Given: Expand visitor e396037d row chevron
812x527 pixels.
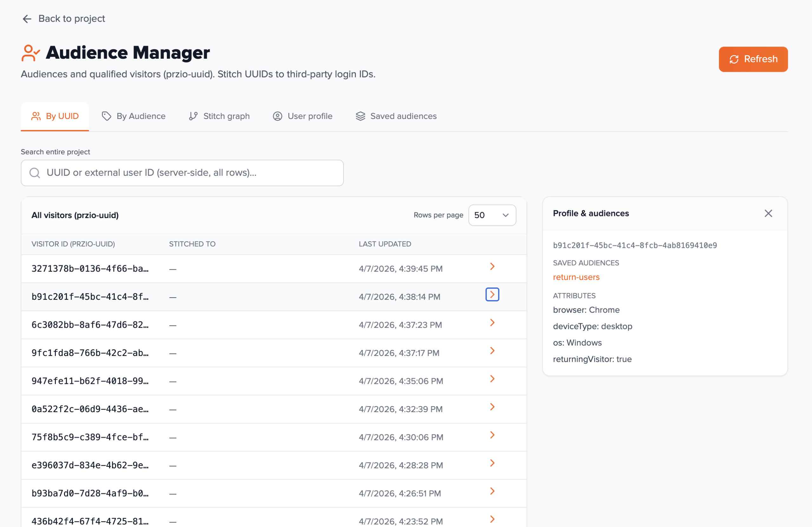Looking at the screenshot, I should (x=492, y=463).
